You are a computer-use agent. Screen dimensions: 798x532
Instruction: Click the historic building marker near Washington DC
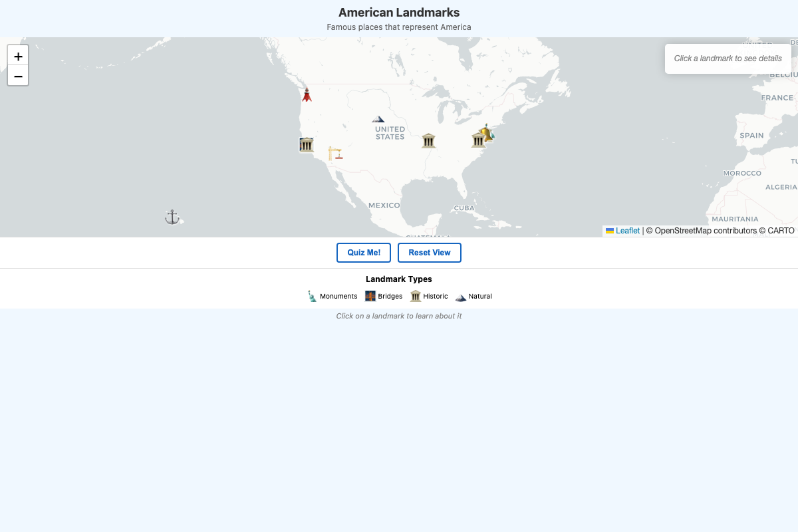click(x=477, y=140)
